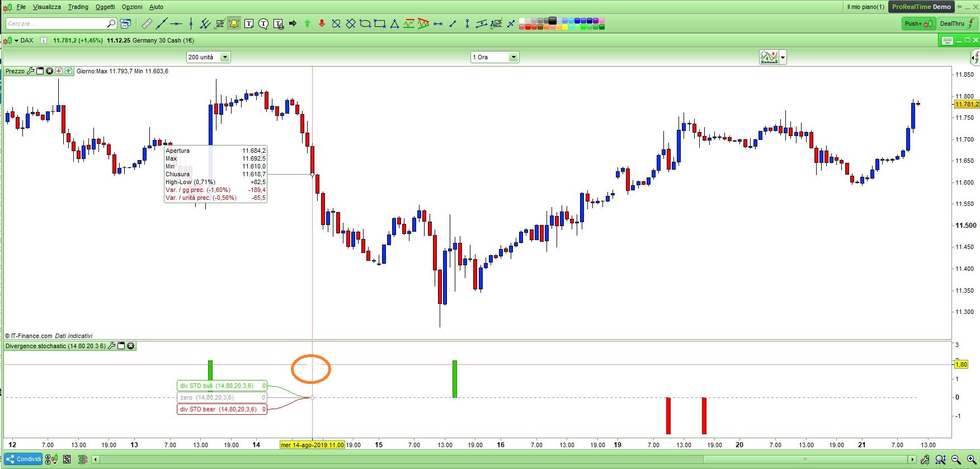Open the on-screen keyboard shortcut icon
This screenshot has width=980, height=469.
(947, 40)
